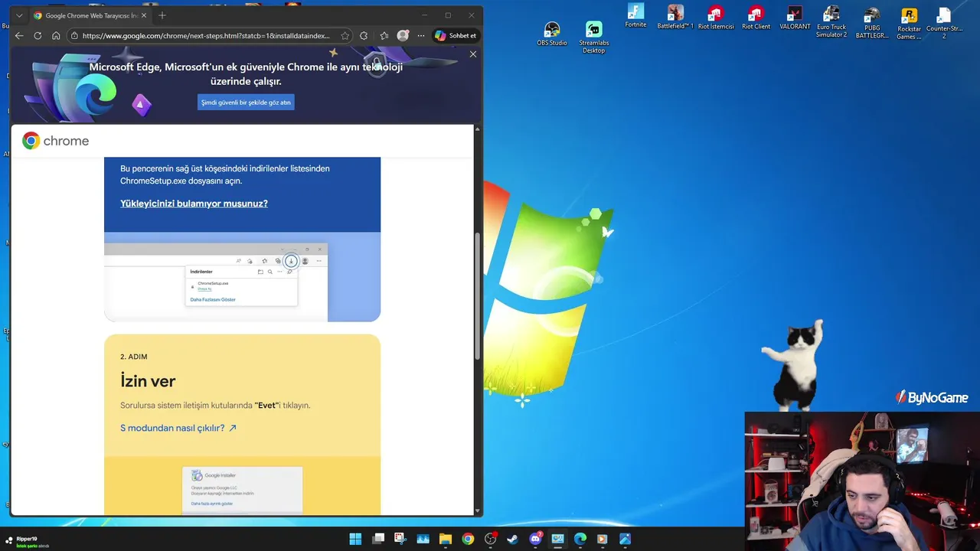Image resolution: width=980 pixels, height=551 pixels.
Task: Open Google Chrome from taskbar
Action: 468,539
